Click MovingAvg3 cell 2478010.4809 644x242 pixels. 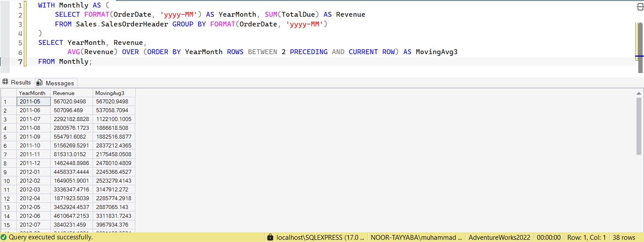click(114, 163)
